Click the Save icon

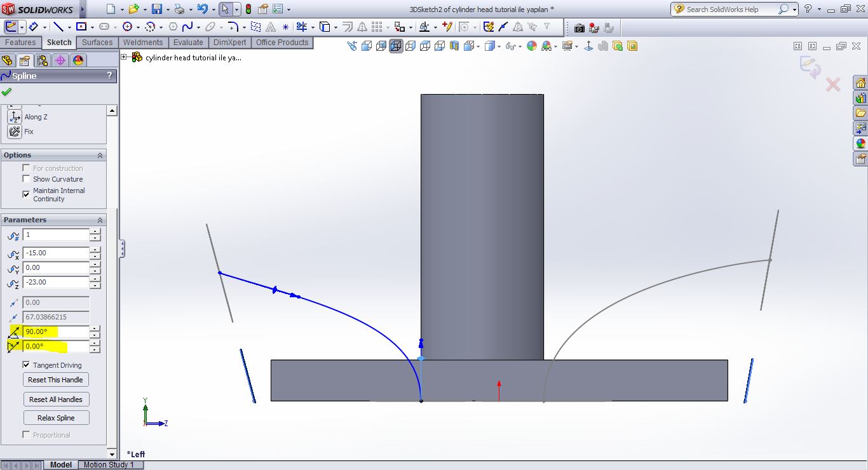tap(156, 9)
